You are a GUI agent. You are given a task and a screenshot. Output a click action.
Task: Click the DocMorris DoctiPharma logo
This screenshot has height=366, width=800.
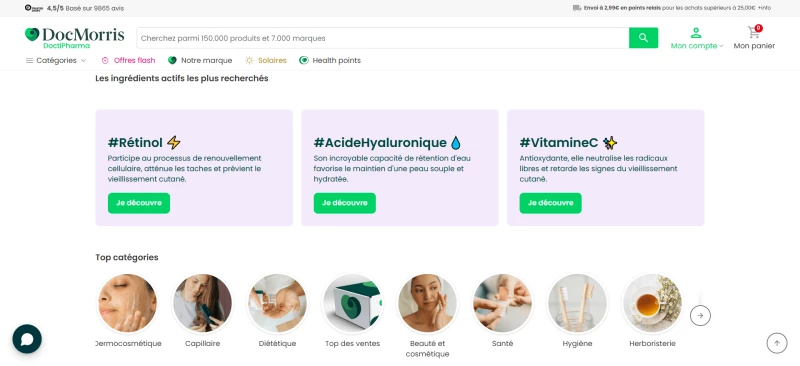pos(74,38)
